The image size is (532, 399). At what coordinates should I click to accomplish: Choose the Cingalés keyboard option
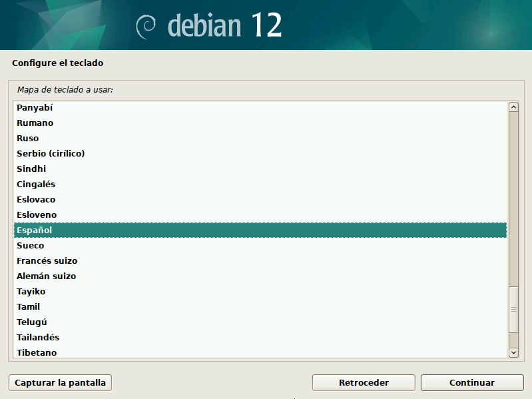pos(36,185)
